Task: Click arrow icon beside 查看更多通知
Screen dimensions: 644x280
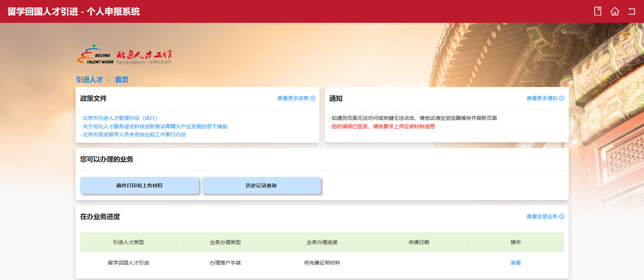Action: (562, 98)
